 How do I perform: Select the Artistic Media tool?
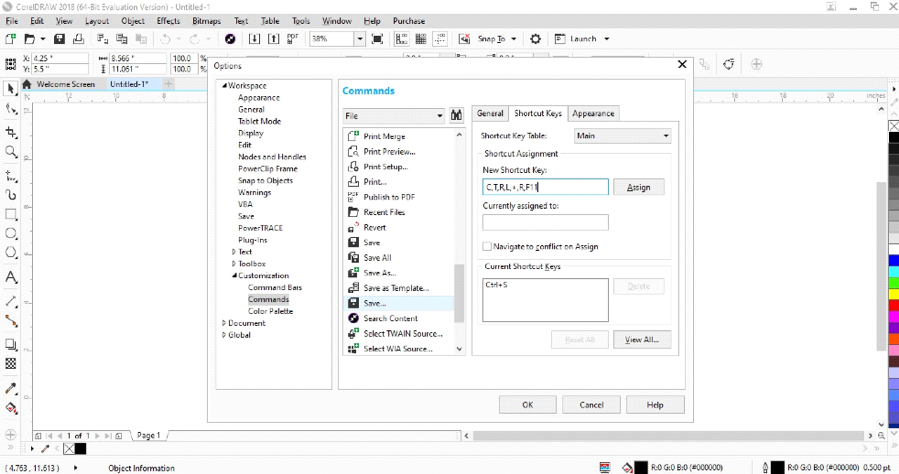point(10,195)
